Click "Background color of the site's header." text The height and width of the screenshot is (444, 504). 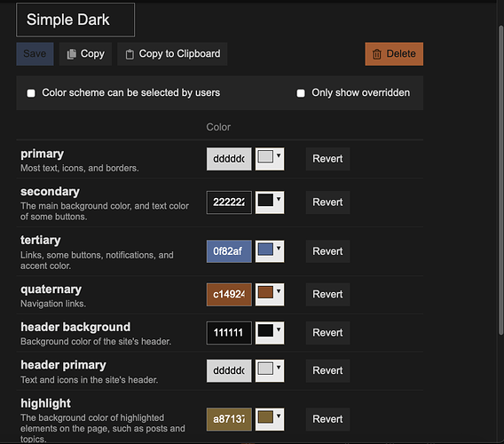[x=96, y=342]
